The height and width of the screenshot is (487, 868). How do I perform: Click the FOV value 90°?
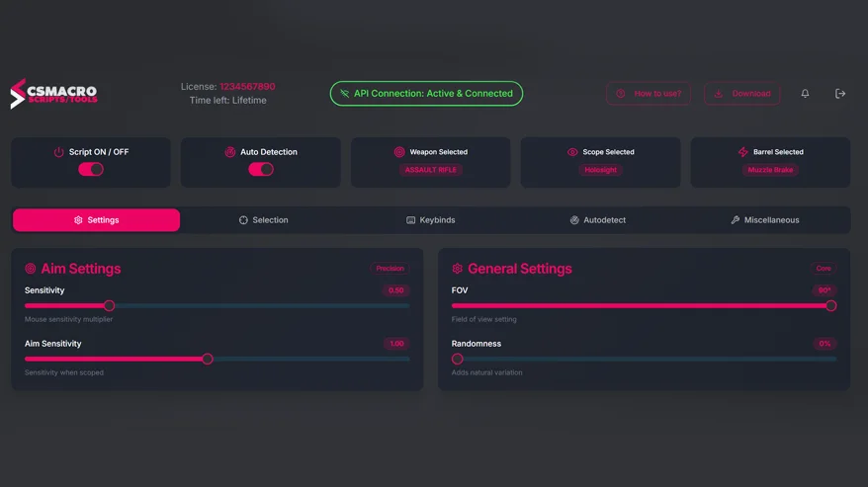[825, 290]
